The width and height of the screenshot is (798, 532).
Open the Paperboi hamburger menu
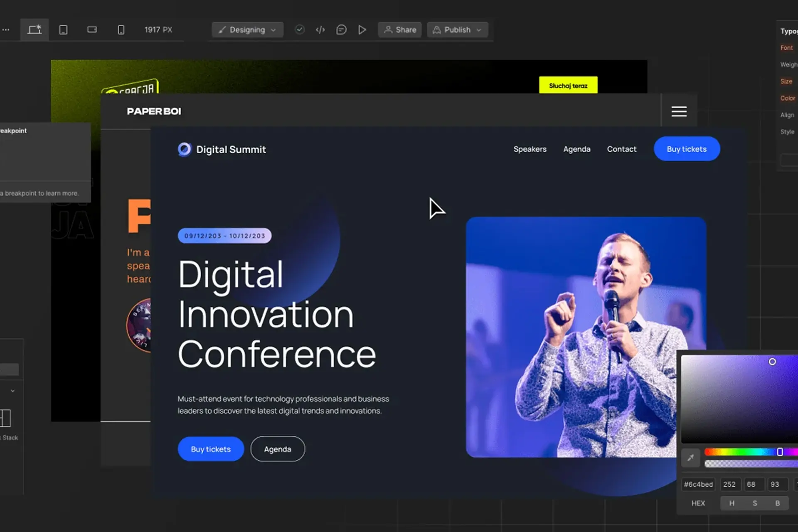click(x=679, y=111)
